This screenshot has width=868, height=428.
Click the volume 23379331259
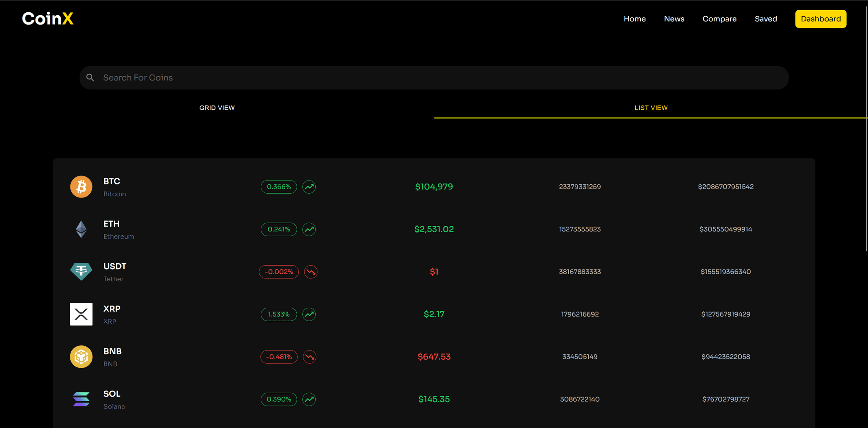click(x=580, y=187)
